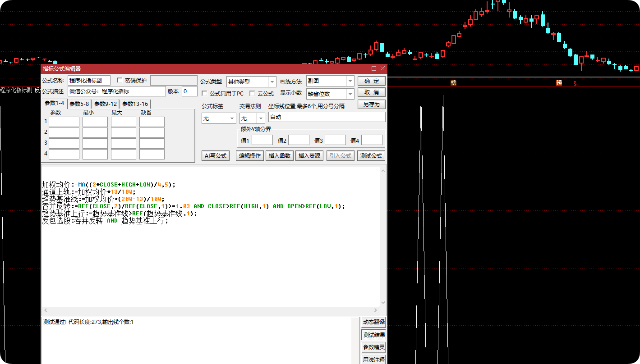Click horizontal scrollbar left arrow

[45, 310]
